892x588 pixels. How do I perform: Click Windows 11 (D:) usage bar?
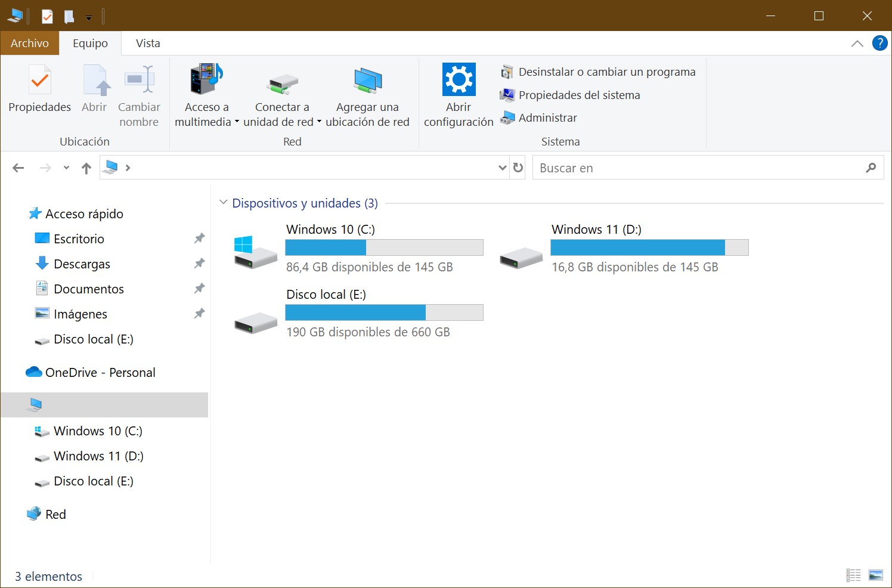[x=649, y=247]
